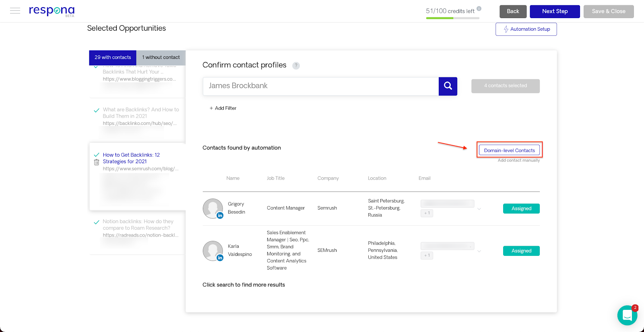Click the Next Step button
This screenshot has width=644, height=332.
(x=555, y=11)
